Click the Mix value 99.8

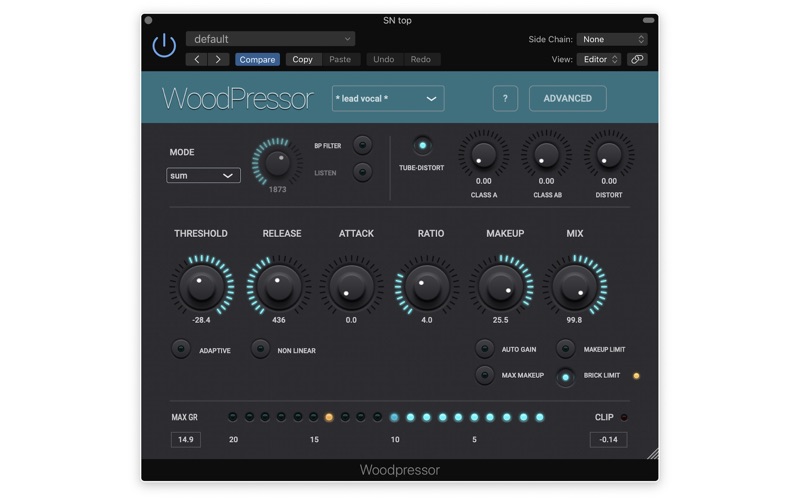coord(574,320)
